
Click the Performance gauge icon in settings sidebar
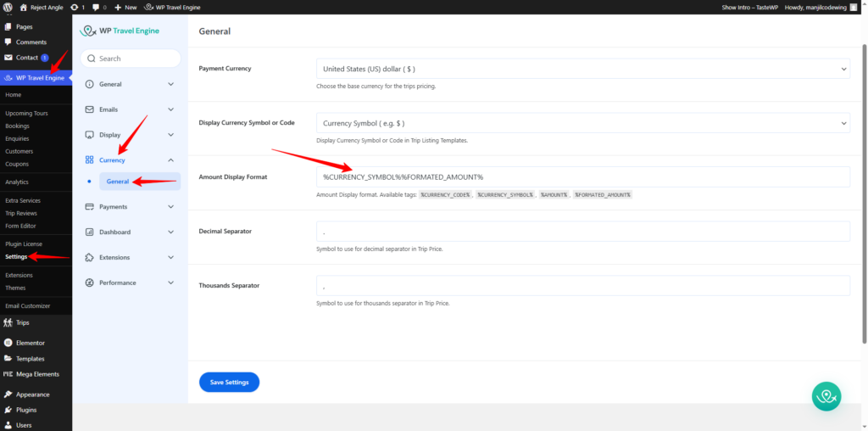(90, 283)
